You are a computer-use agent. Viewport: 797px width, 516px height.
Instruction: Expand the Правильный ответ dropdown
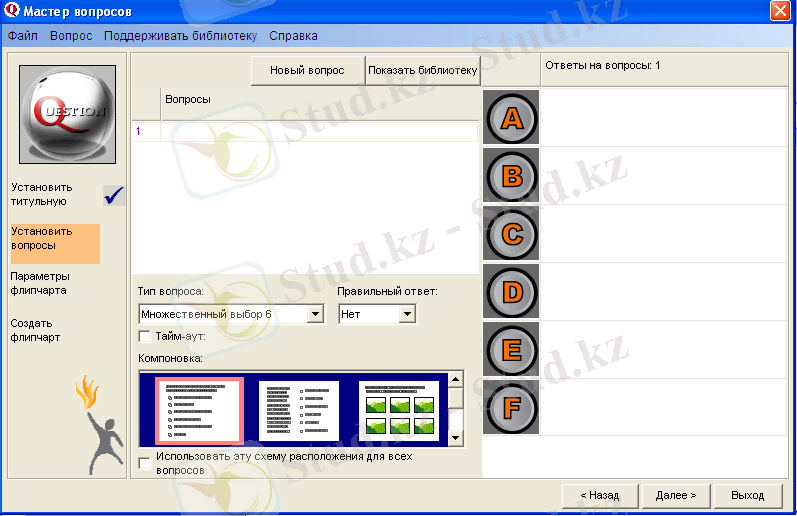tap(406, 314)
